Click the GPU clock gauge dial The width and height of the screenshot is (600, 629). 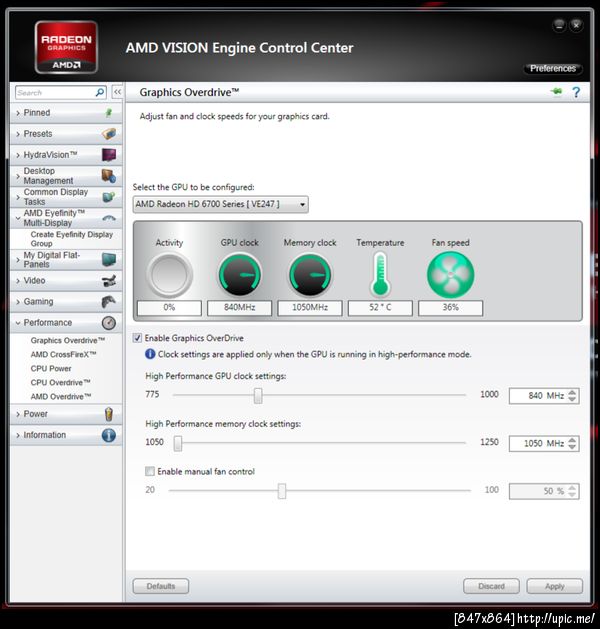click(239, 275)
